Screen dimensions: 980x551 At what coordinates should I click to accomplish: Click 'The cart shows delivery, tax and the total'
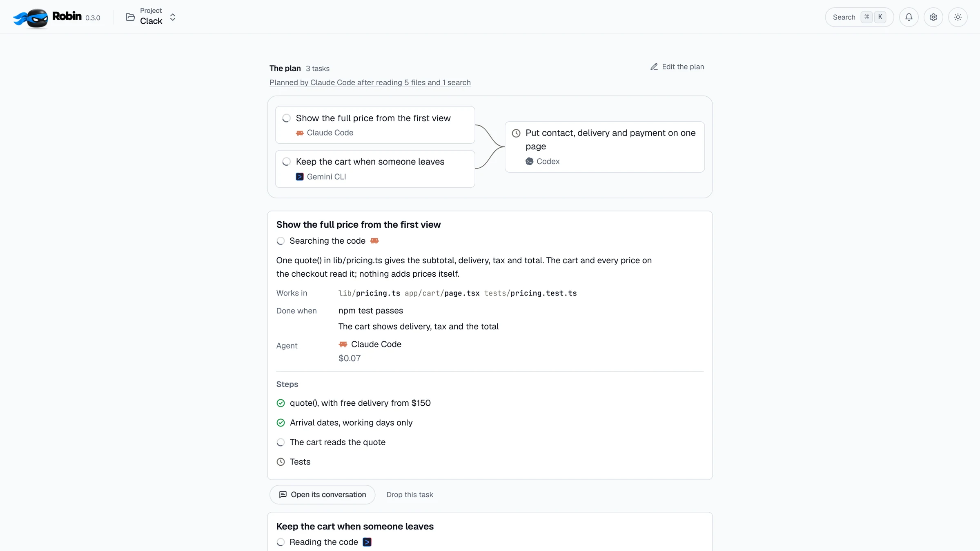[419, 327]
